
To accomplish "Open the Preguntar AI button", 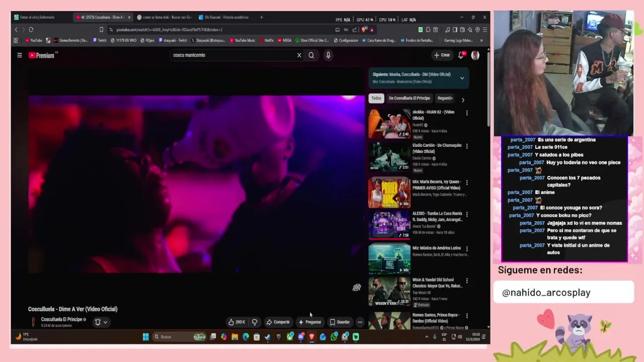I will pyautogui.click(x=310, y=322).
